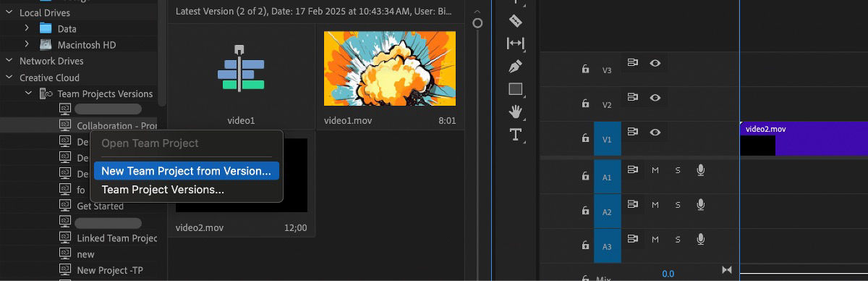Viewport: 868px width, 281px height.
Task: Click the Mix volume value 0.0
Action: click(668, 274)
